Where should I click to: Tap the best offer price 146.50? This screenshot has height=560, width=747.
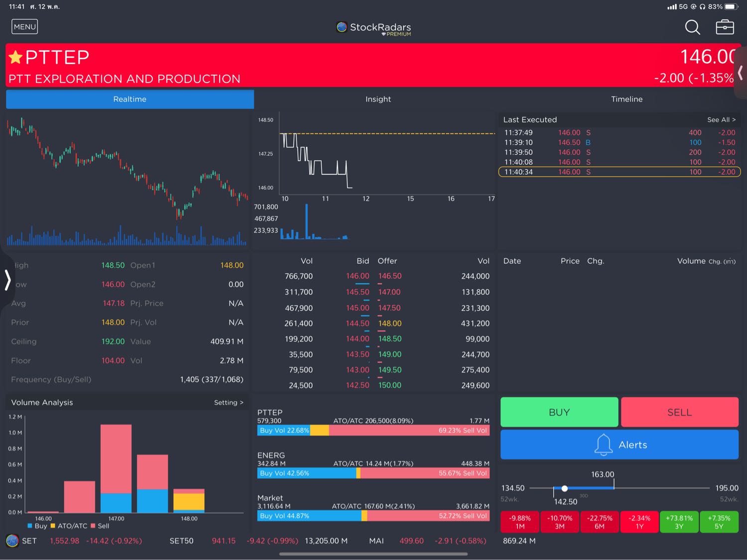389,276
